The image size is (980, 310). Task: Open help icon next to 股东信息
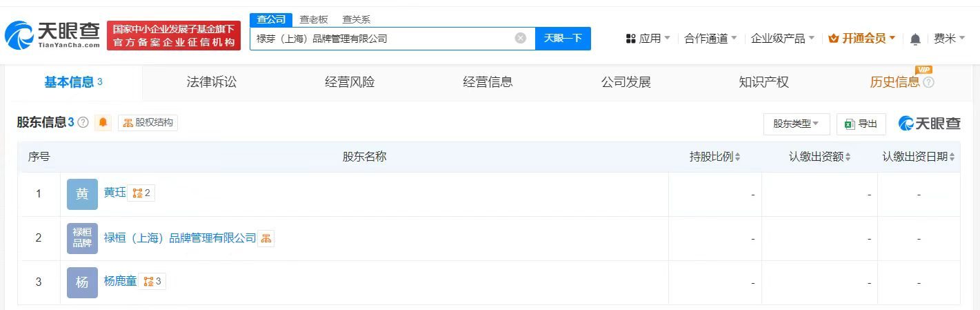[x=83, y=123]
